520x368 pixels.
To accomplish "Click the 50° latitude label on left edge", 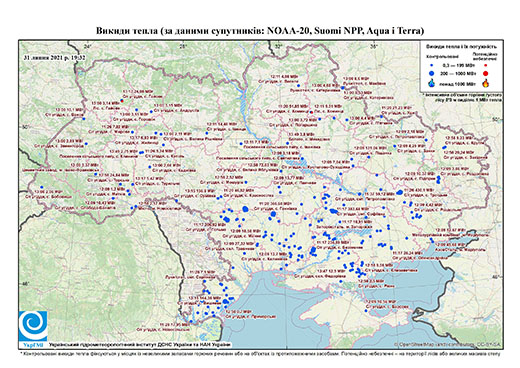I will tap(25, 127).
